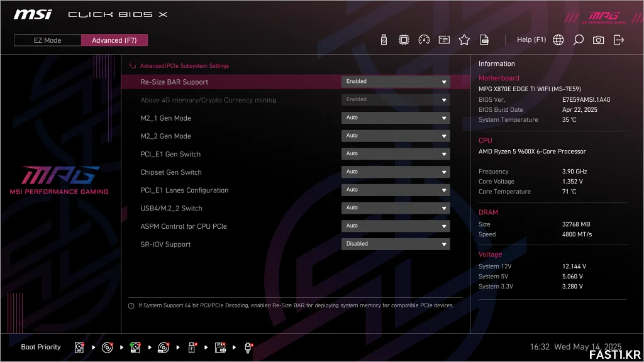
Task: Open M2_2 Gen Mode dropdown
Action: pos(396,136)
